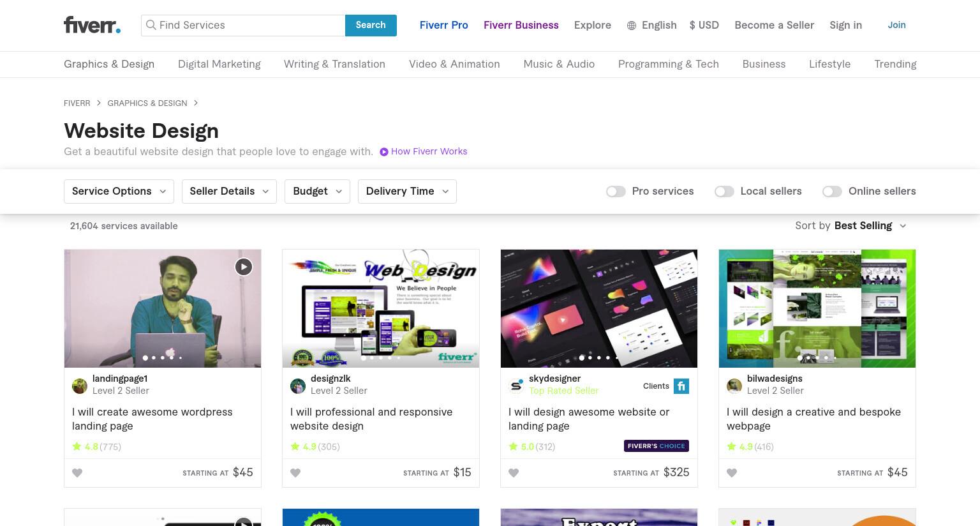Open Writing & Translation category

[x=334, y=64]
